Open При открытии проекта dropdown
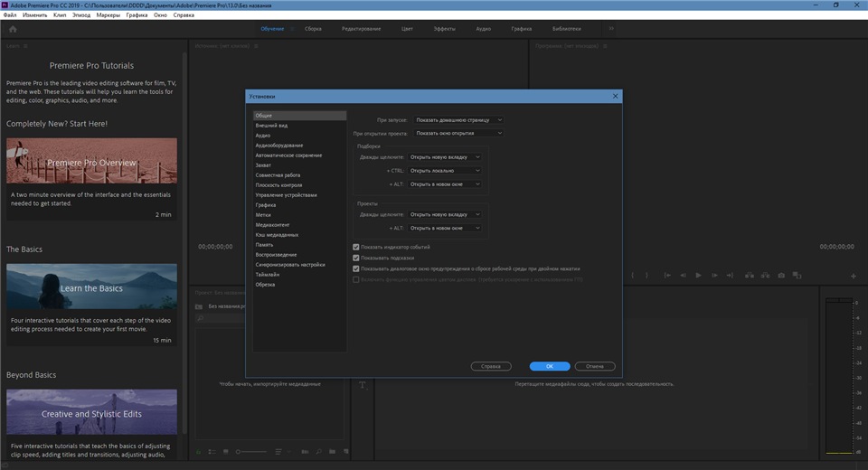The height and width of the screenshot is (470, 868). point(458,133)
